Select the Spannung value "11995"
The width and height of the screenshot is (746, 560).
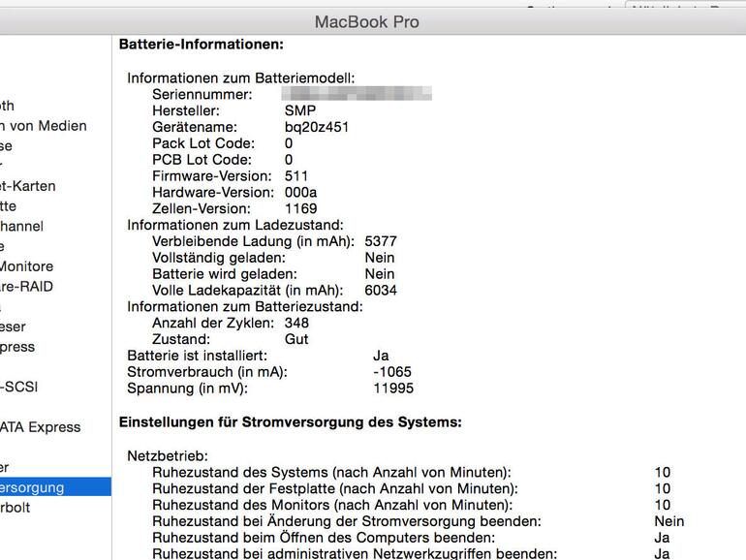coord(393,389)
